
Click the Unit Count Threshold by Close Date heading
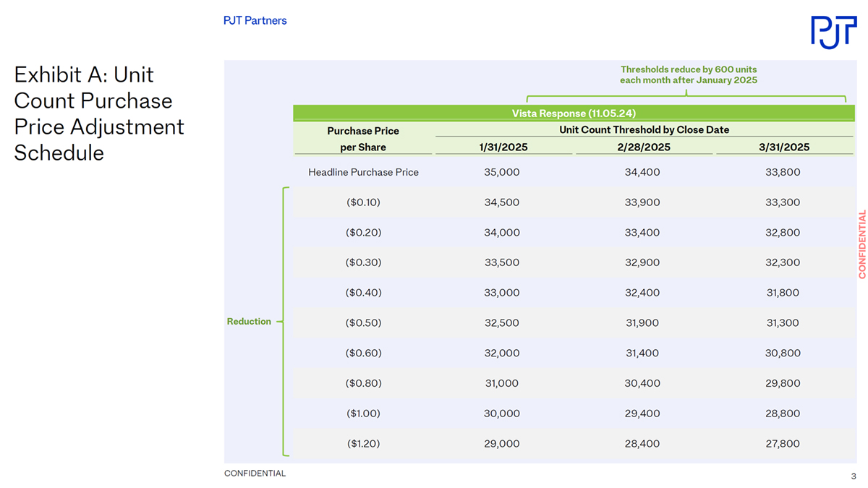click(x=644, y=130)
